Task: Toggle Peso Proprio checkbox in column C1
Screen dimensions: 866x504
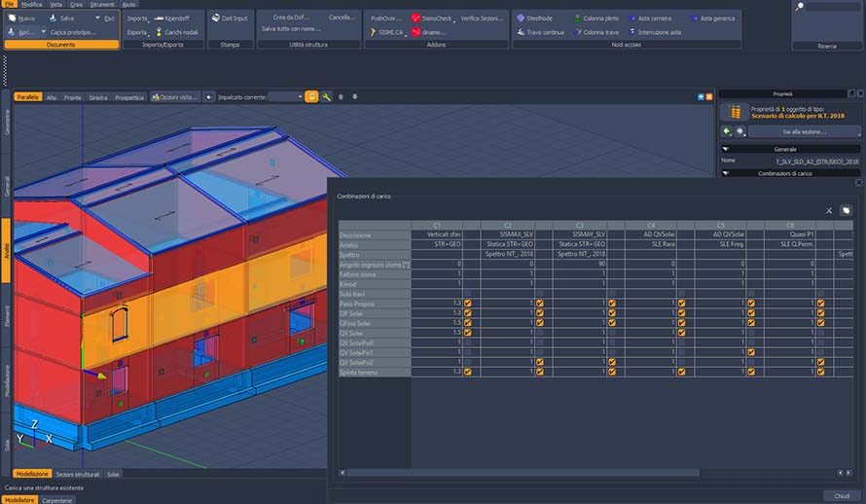Action: click(468, 303)
